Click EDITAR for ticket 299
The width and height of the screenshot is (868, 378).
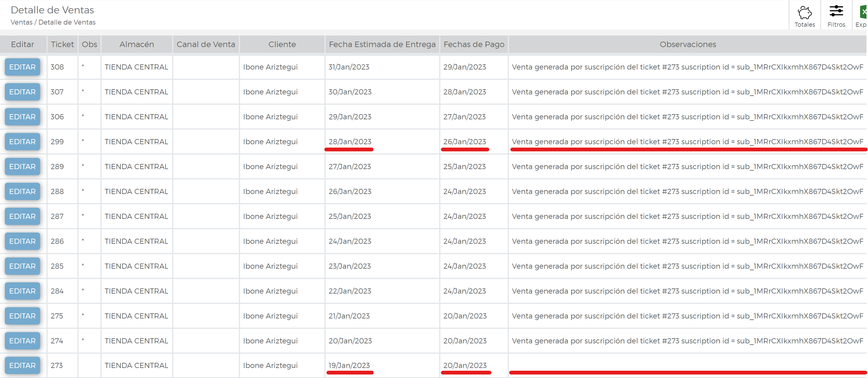[22, 142]
